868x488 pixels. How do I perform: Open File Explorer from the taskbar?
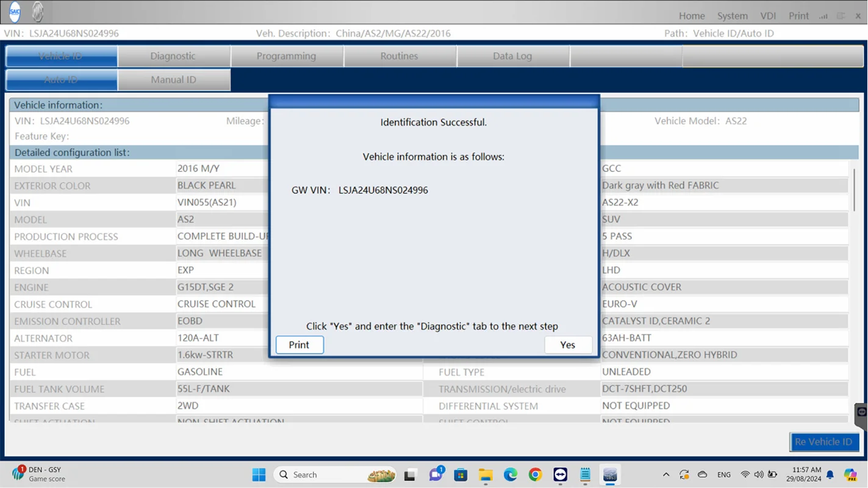tap(486, 475)
